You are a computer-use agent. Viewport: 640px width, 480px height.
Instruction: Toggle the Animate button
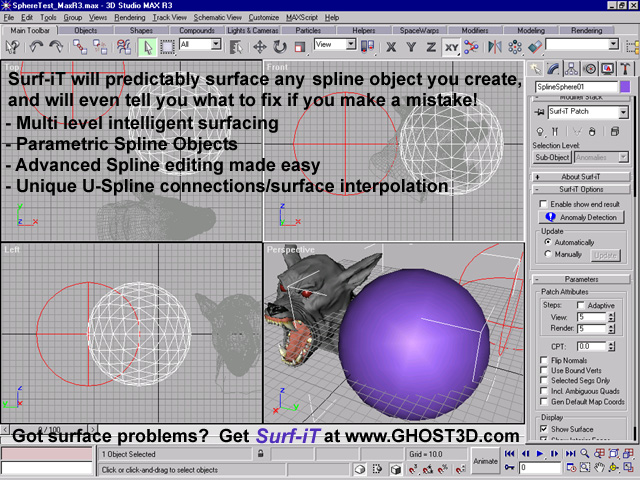tap(485, 461)
